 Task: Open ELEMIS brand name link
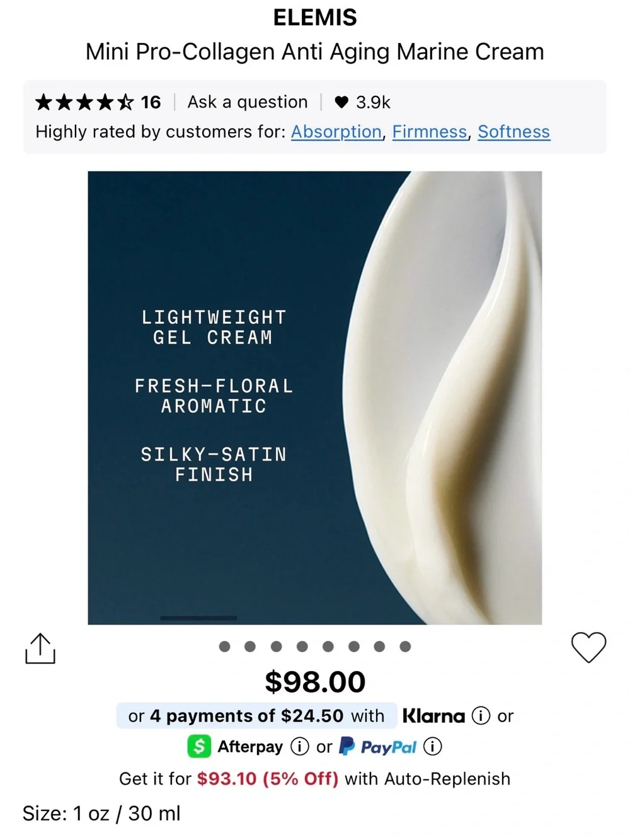coord(315,18)
